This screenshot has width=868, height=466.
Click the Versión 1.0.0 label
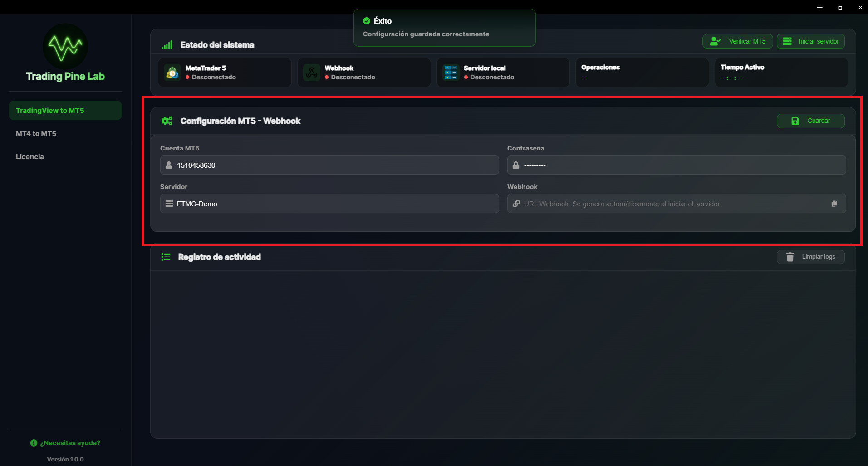[65, 459]
